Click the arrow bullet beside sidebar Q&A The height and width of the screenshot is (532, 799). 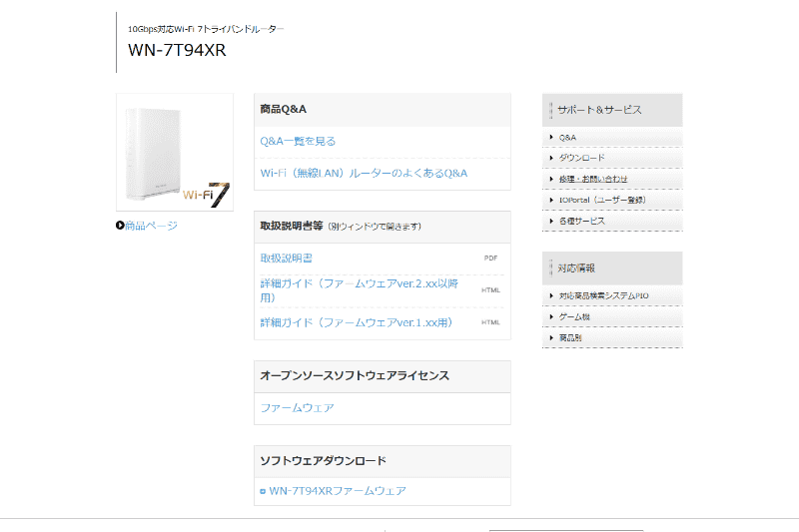(551, 137)
